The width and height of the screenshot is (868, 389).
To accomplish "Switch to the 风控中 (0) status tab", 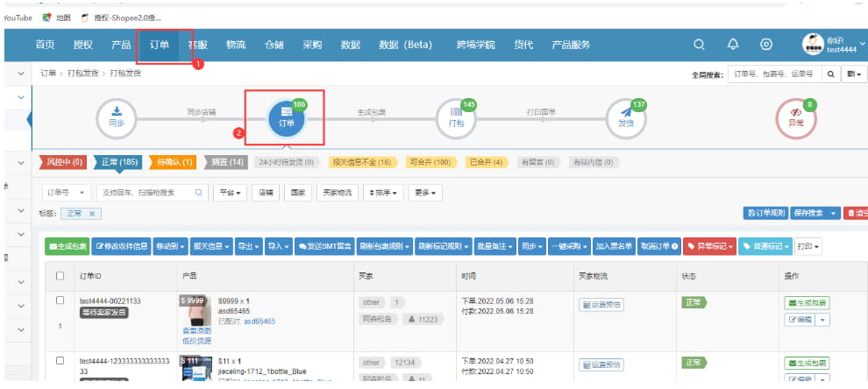I will 63,162.
